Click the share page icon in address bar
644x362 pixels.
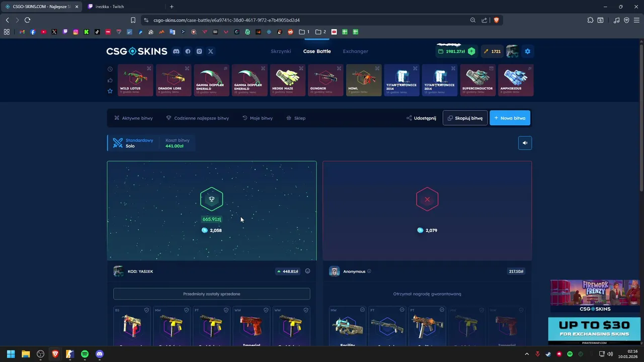[484, 20]
